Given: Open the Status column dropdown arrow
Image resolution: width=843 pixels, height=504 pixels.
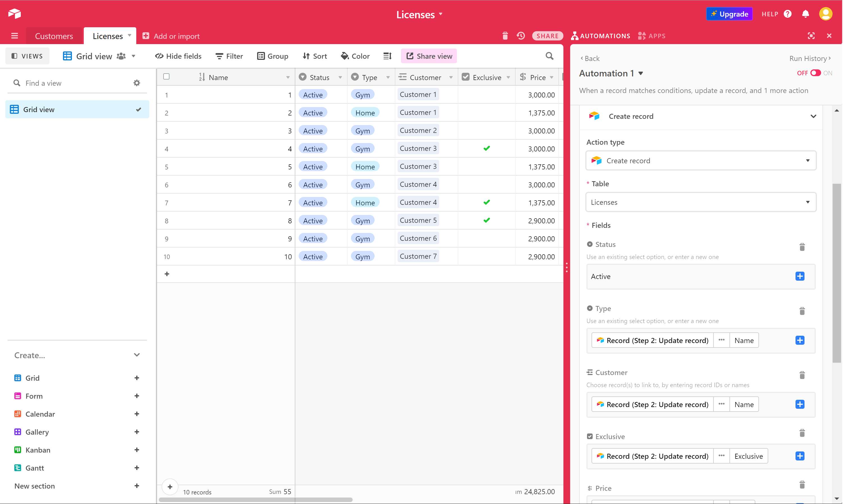Looking at the screenshot, I should tap(340, 78).
